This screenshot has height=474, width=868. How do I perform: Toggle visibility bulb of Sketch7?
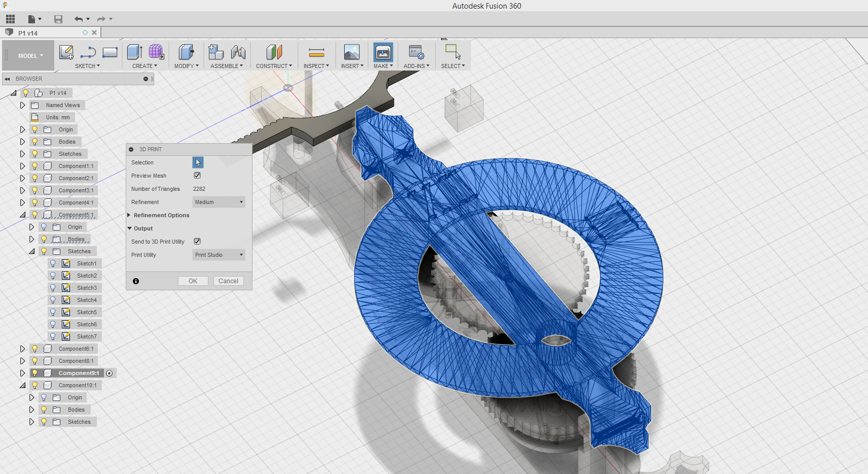click(53, 336)
